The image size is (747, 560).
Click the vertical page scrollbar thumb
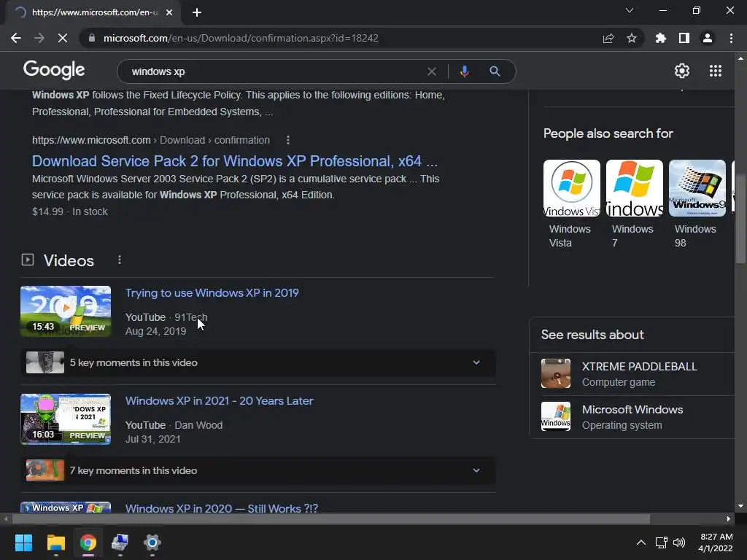[x=740, y=219]
